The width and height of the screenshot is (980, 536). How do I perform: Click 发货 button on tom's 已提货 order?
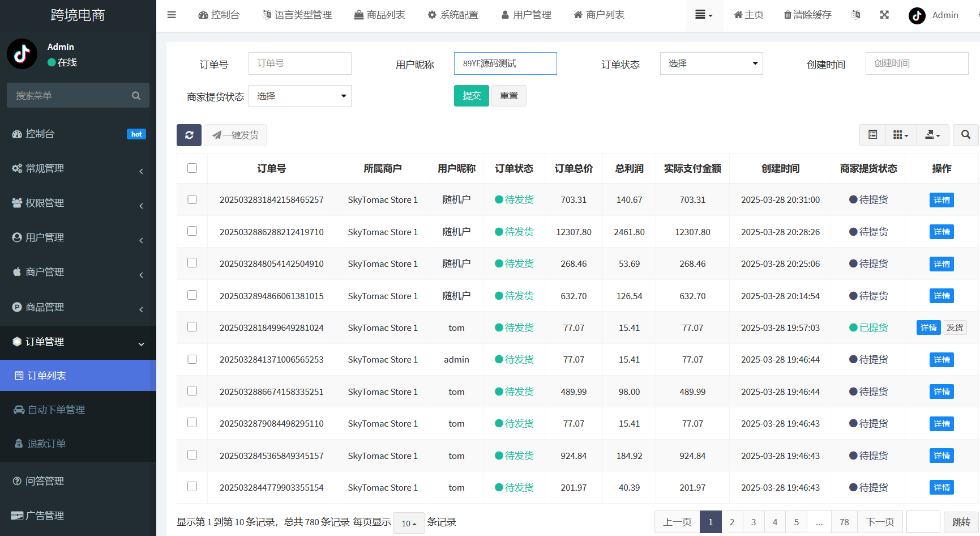click(955, 327)
